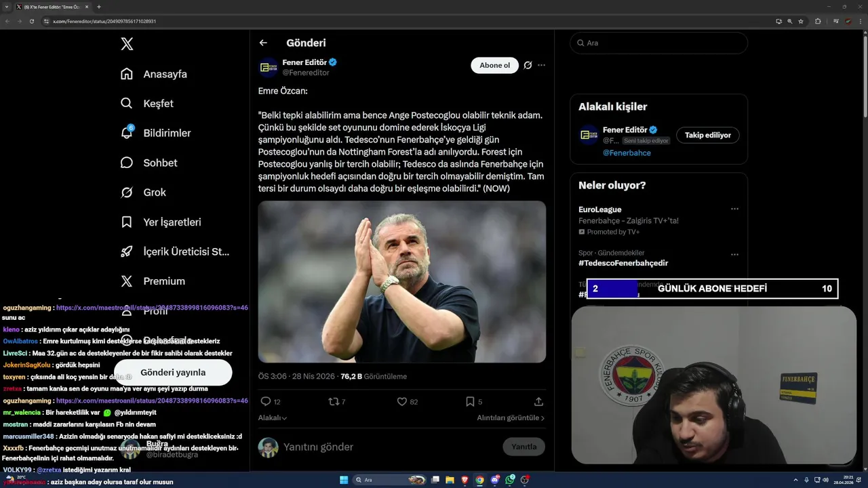The height and width of the screenshot is (488, 868).
Task: Show hidden system tray icons chevron
Action: coord(796,480)
